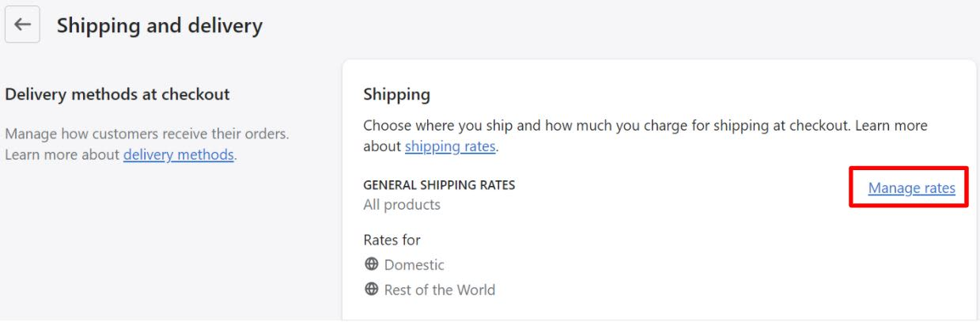980x322 pixels.
Task: Go back using the left arrow button
Action: coord(22,25)
